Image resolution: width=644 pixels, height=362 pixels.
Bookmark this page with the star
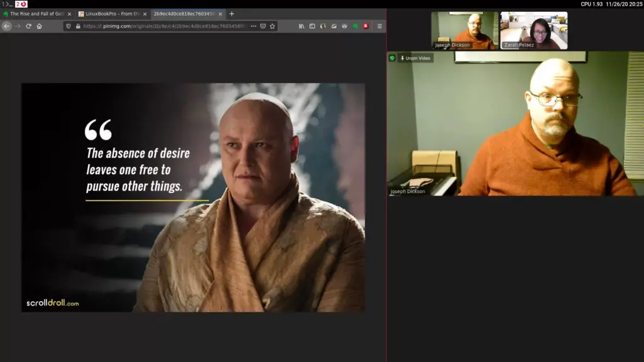click(272, 26)
